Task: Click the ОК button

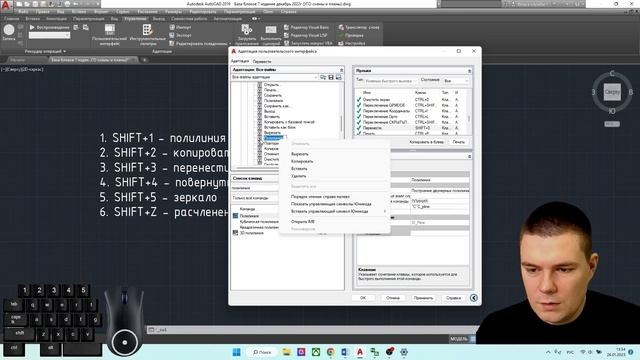Action: click(x=363, y=298)
